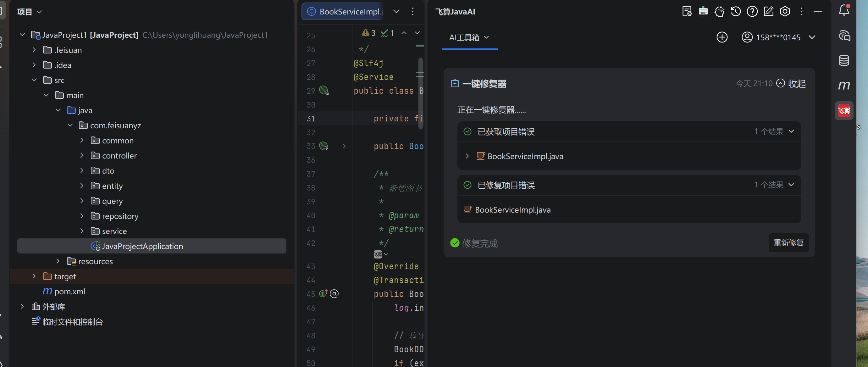Screen dimensions: 868x367
Task: Open the help question mark icon
Action: point(752,11)
